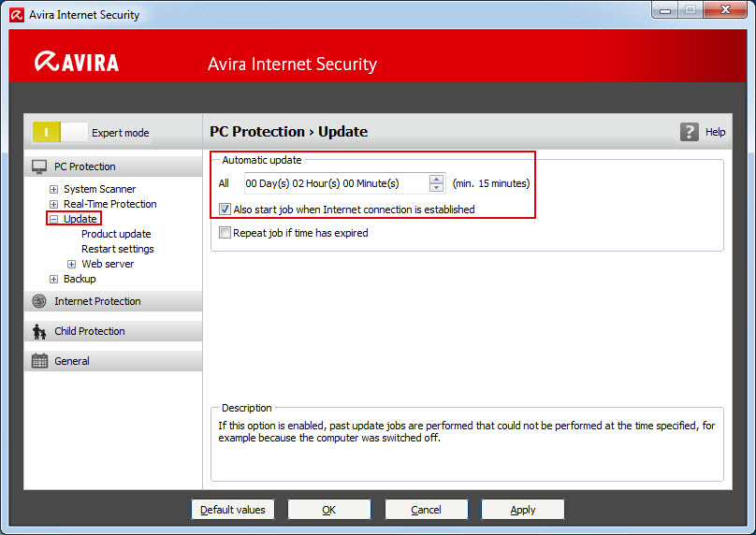
Task: Collapse the Update tree node
Action: coord(53,219)
